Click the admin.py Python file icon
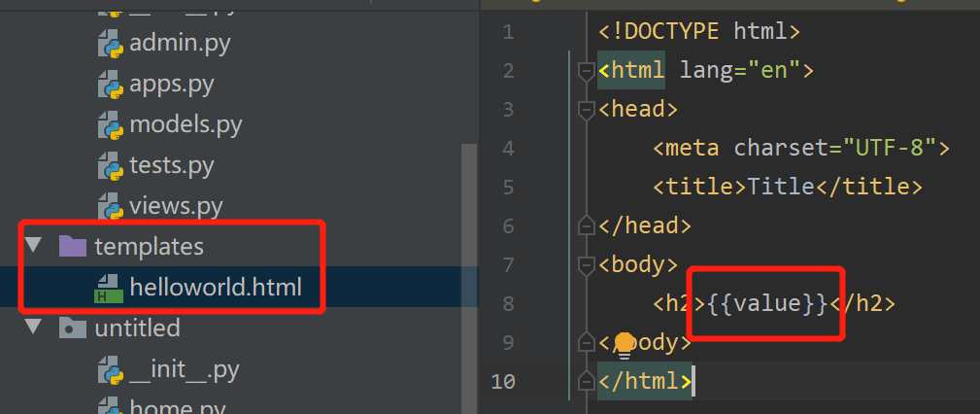The width and height of the screenshot is (980, 414). click(x=109, y=44)
